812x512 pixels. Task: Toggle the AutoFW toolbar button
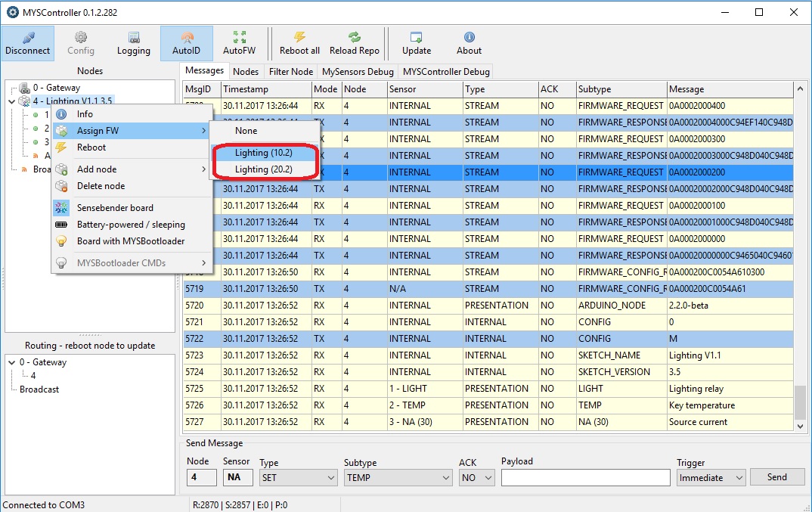click(x=239, y=43)
